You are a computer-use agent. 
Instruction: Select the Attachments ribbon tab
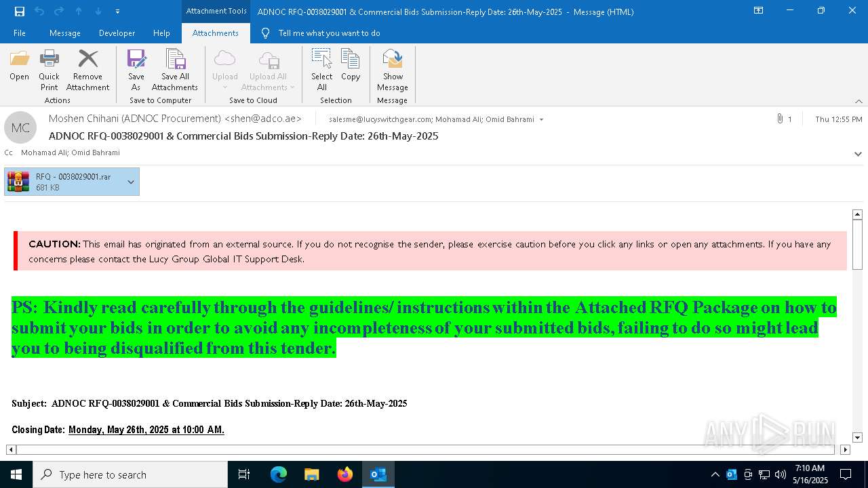[x=216, y=33]
